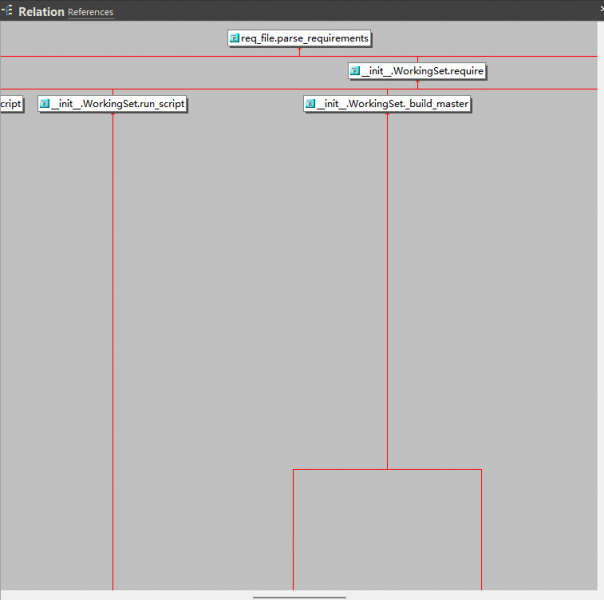The height and width of the screenshot is (600, 604).
Task: Click connector dot below req_file.parse_requirements node
Action: point(299,48)
